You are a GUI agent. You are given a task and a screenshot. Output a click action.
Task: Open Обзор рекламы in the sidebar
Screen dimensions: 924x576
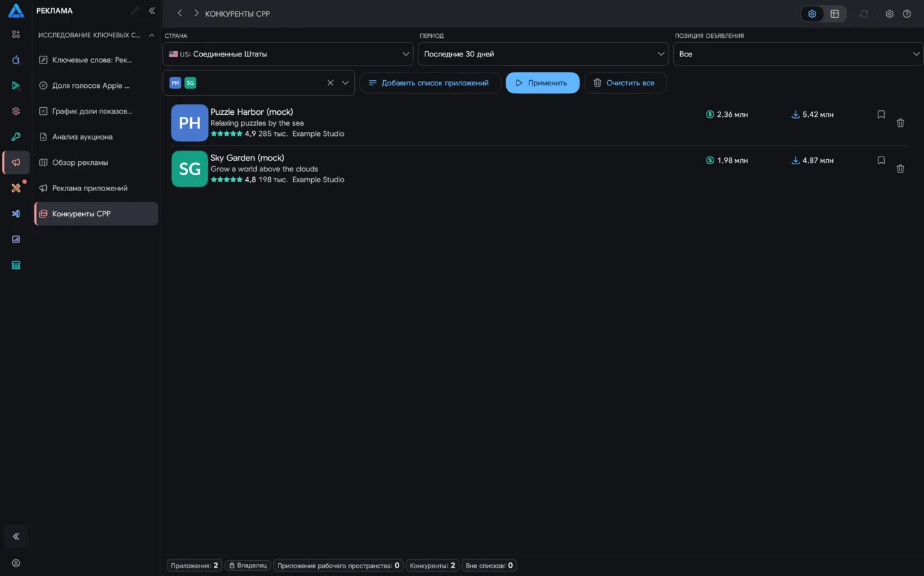coord(96,162)
